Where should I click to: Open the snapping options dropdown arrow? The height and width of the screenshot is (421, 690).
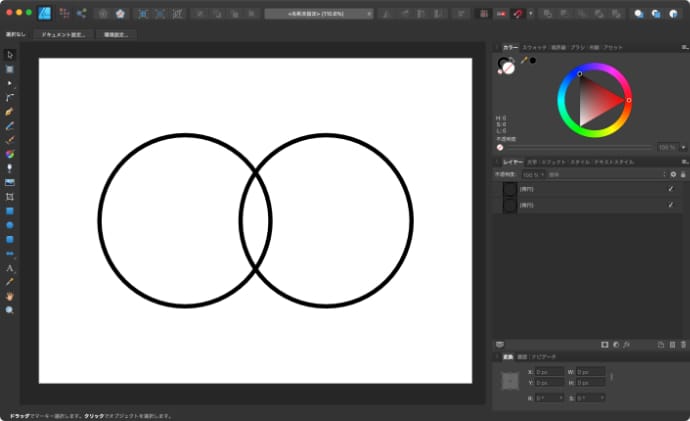coord(530,15)
